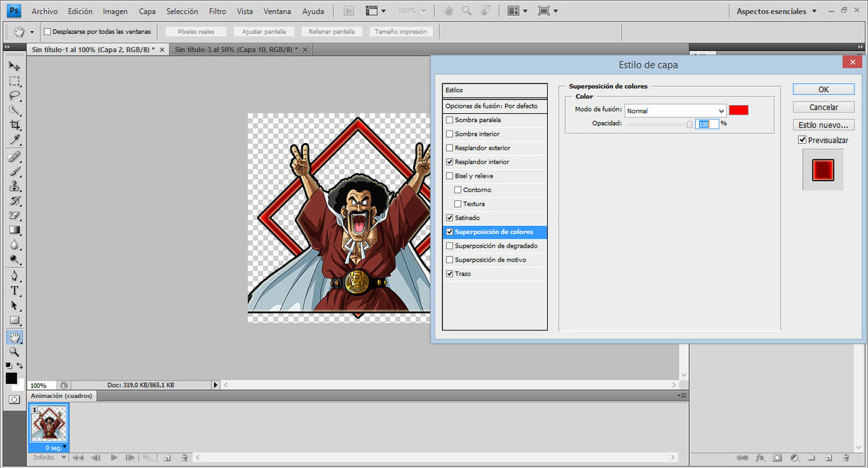Screen dimensions: 868x468
Task: Select the Eraser tool
Action: [14, 216]
